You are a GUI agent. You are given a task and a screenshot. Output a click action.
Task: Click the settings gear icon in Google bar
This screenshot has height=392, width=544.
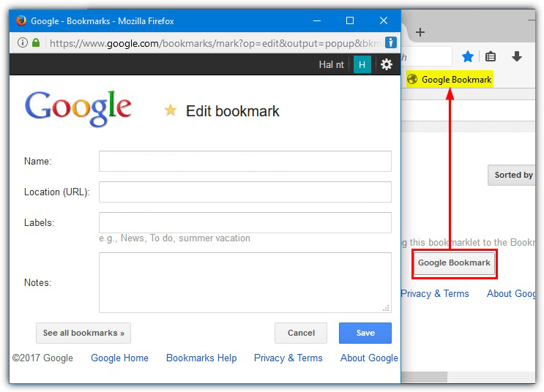pyautogui.click(x=386, y=64)
